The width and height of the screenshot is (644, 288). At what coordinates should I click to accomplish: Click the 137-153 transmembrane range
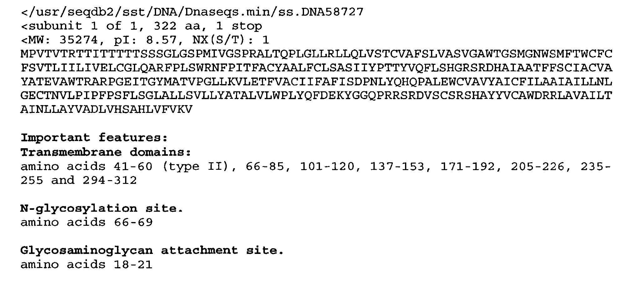point(398,166)
